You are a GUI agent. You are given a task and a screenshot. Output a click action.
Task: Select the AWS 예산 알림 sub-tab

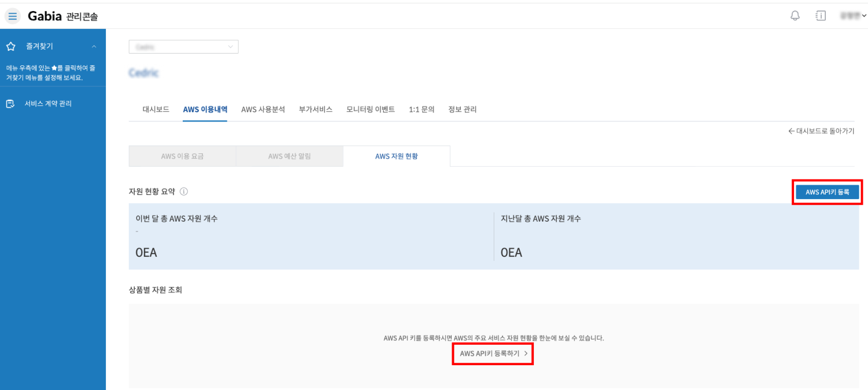click(x=289, y=156)
